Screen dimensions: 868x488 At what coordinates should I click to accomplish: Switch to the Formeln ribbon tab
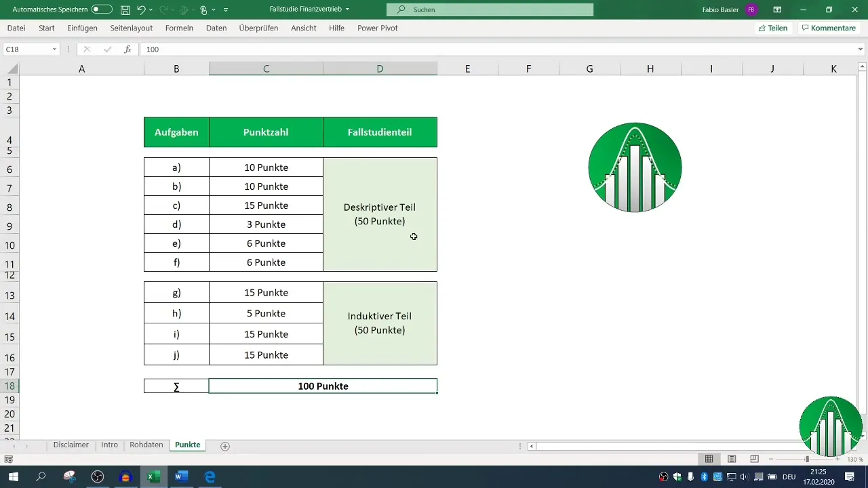coord(179,28)
